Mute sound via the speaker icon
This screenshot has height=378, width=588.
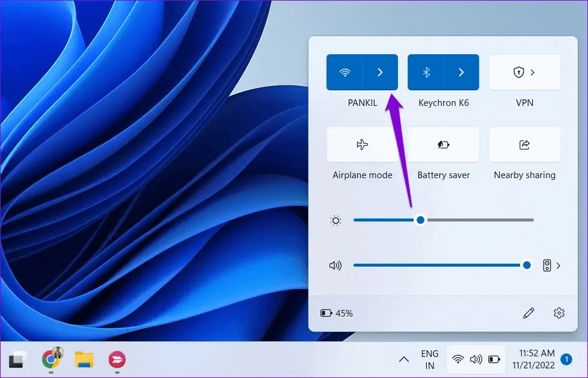coord(335,266)
